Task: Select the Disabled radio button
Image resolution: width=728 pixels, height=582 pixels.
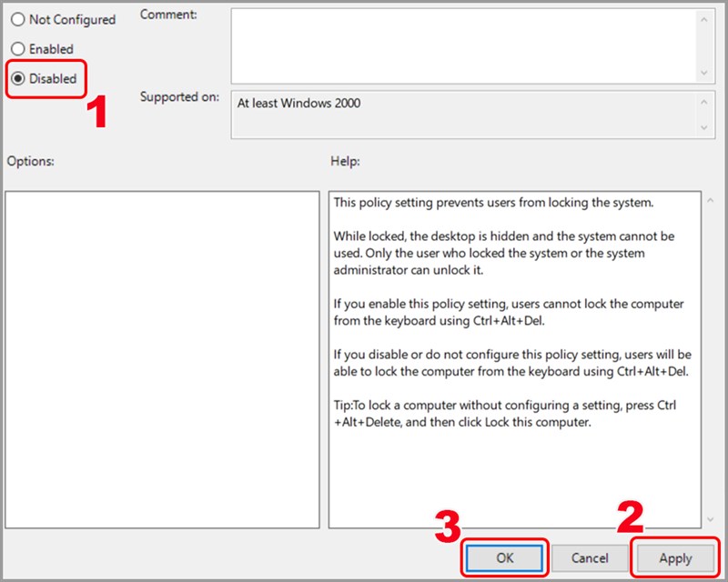Action: coord(17,79)
